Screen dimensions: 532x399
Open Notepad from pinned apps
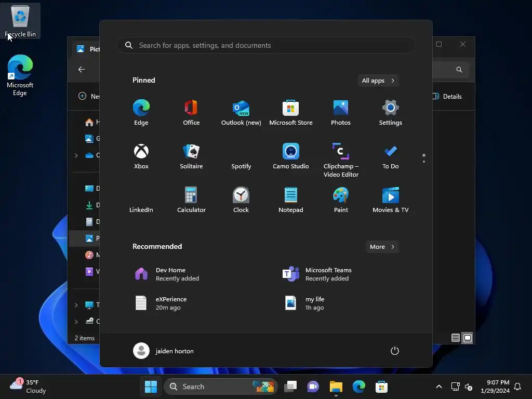tap(291, 200)
